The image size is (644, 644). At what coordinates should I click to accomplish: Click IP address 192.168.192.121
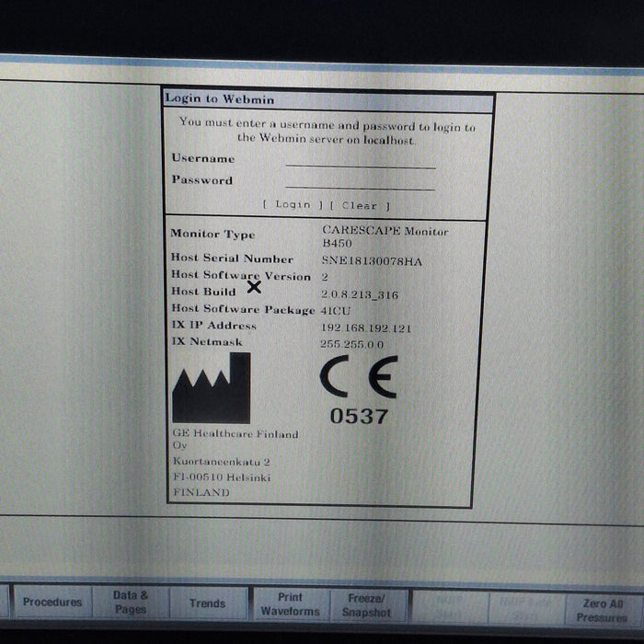pyautogui.click(x=365, y=328)
